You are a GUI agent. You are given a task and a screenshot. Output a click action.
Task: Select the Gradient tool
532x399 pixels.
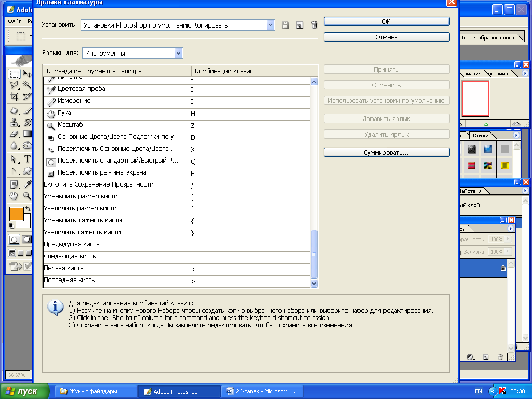tap(27, 134)
